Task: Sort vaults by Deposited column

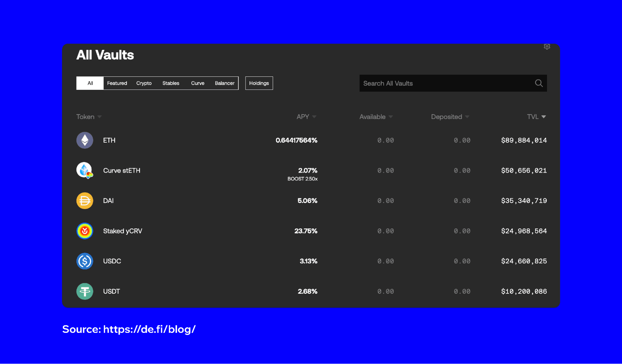Action: coord(450,117)
